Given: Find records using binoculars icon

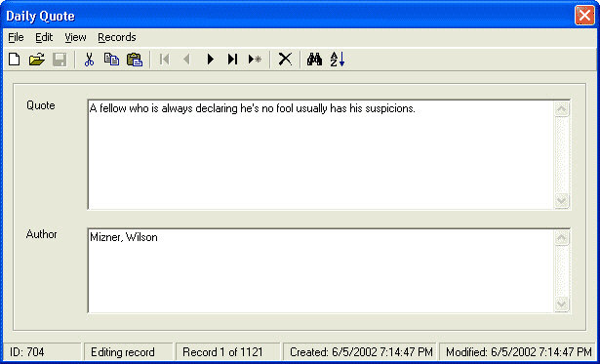Looking at the screenshot, I should [x=314, y=60].
